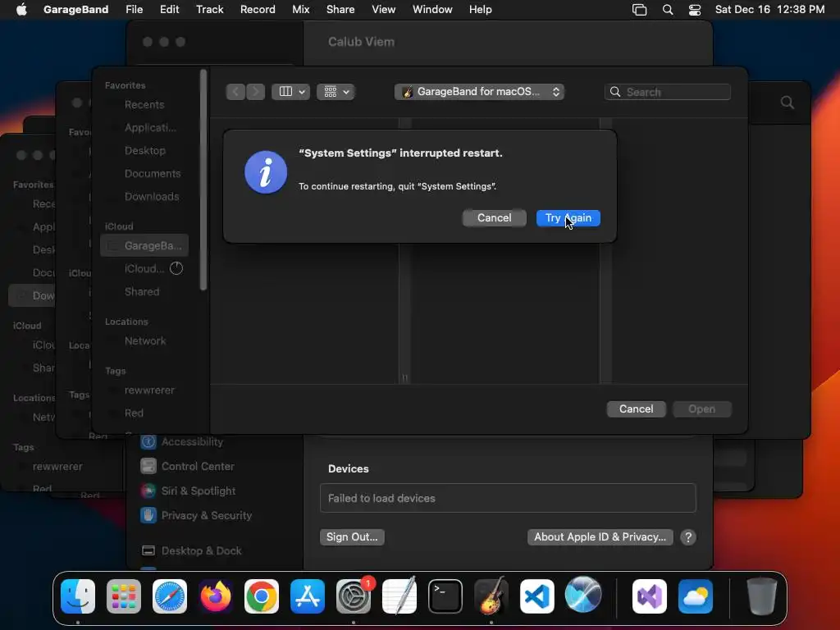This screenshot has height=630, width=840.
Task: Open the GarageBand app menu
Action: click(75, 10)
